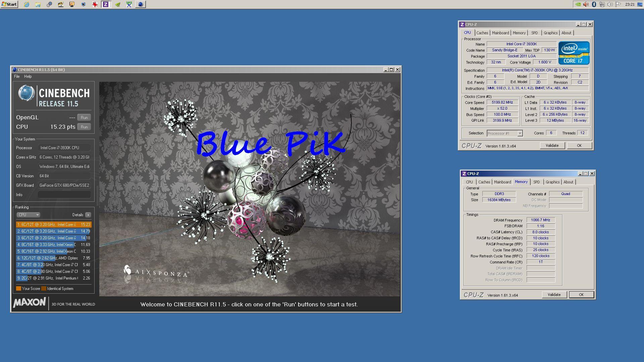Select ranking row 3 scoring 14.18

tap(54, 238)
